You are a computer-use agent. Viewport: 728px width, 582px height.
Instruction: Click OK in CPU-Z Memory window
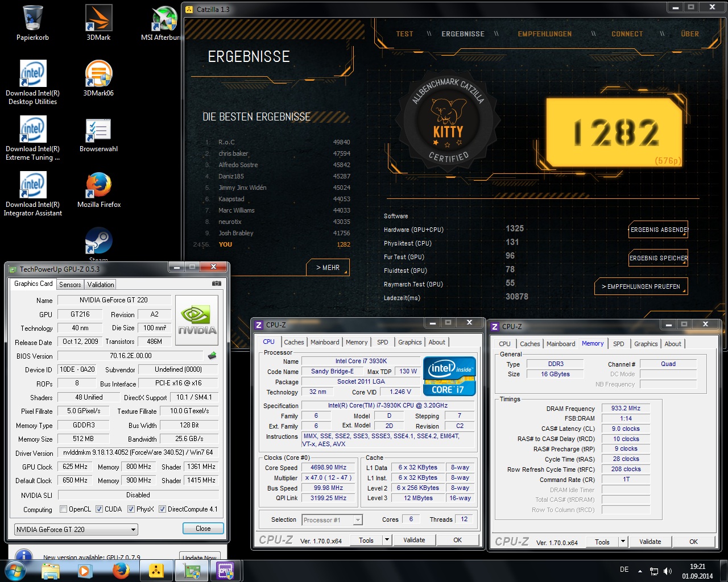point(694,542)
